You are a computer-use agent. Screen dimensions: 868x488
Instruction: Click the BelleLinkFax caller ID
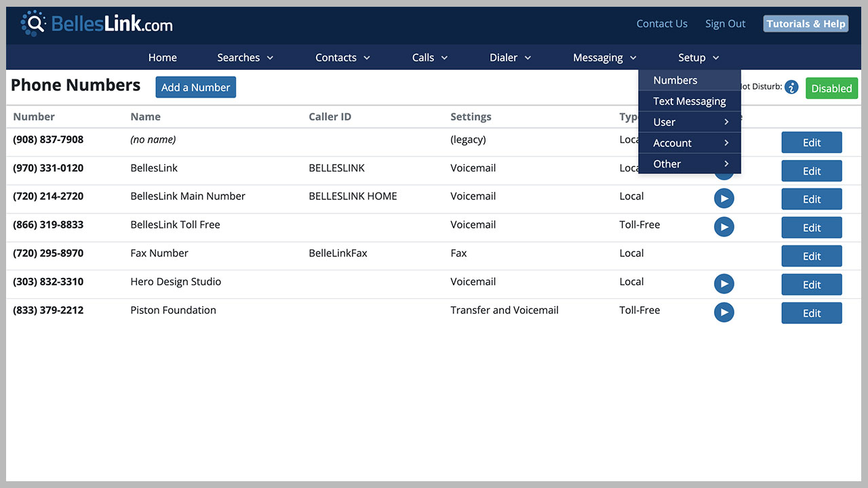(x=338, y=253)
